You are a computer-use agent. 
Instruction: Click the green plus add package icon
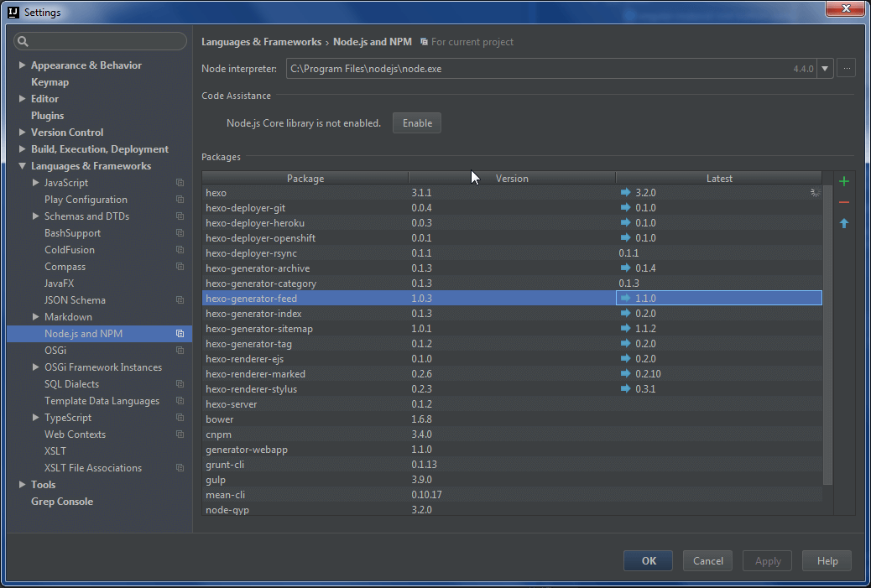[844, 181]
